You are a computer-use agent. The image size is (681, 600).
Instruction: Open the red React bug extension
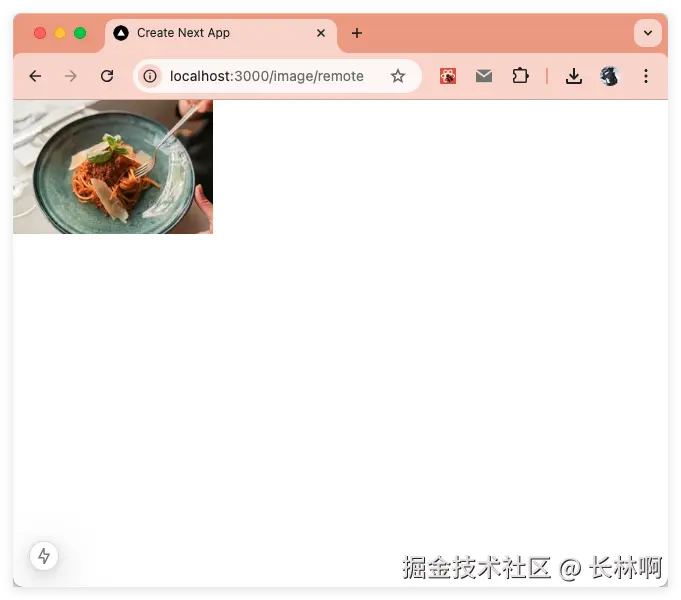[448, 76]
